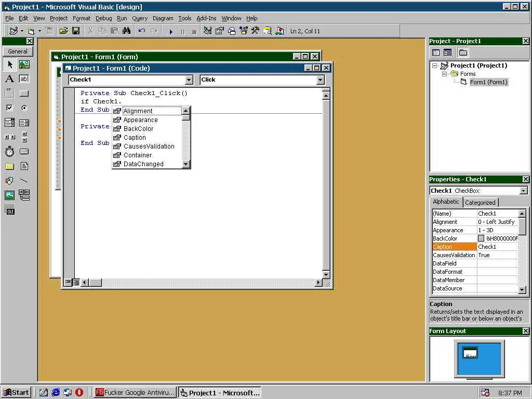Select the ComboBox control in the toolbox

pyautogui.click(x=10, y=123)
